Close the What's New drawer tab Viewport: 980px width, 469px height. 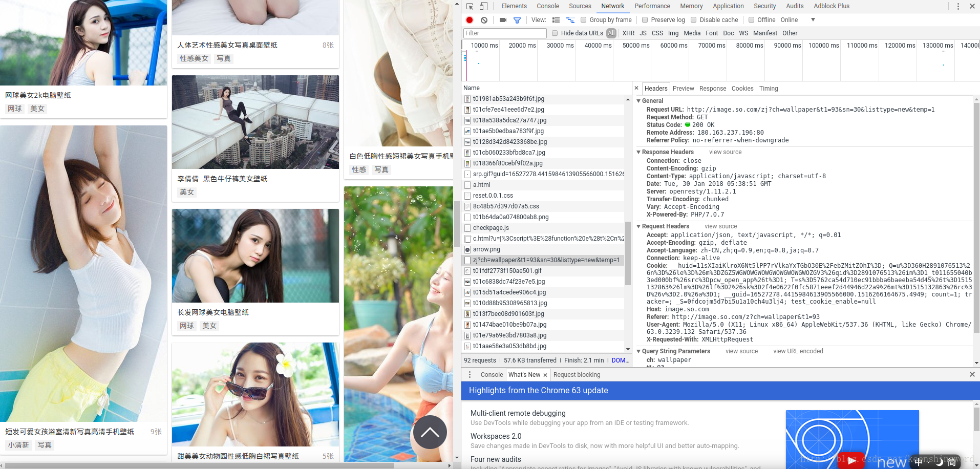point(545,375)
